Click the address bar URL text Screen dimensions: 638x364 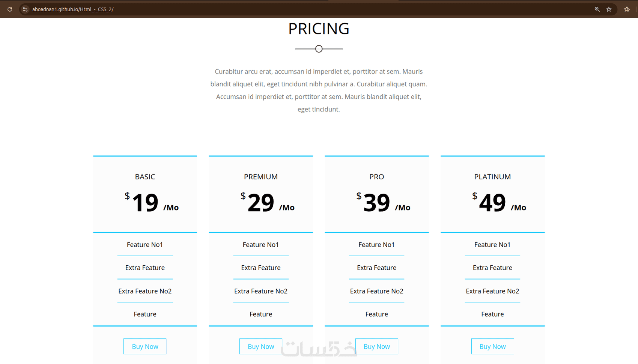click(73, 9)
